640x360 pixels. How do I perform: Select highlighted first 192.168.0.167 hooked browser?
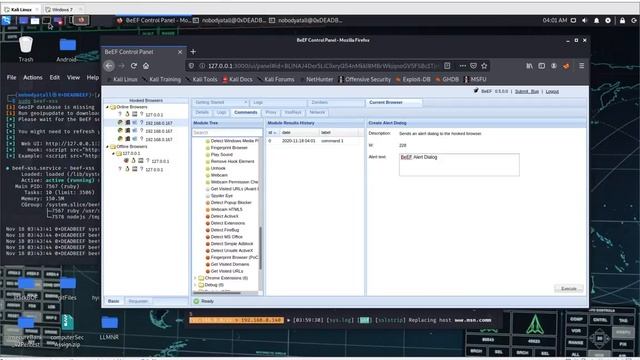(146, 123)
